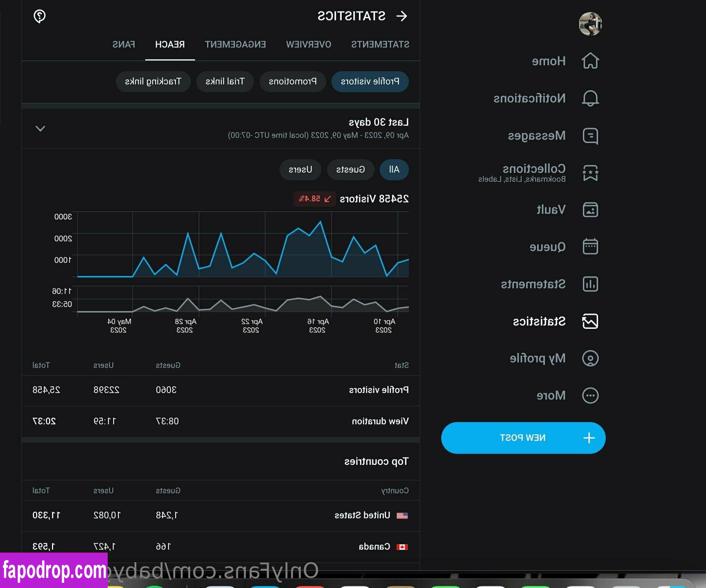Switch to the ENGAGEMENT tab

coord(235,44)
